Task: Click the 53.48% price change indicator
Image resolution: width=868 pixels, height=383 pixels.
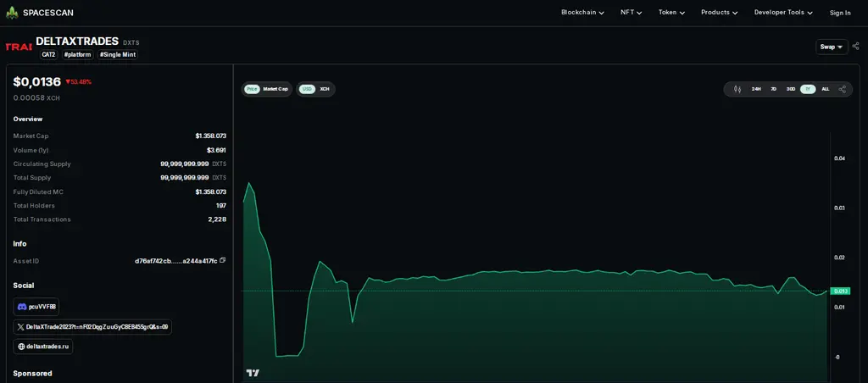Action: 78,82
